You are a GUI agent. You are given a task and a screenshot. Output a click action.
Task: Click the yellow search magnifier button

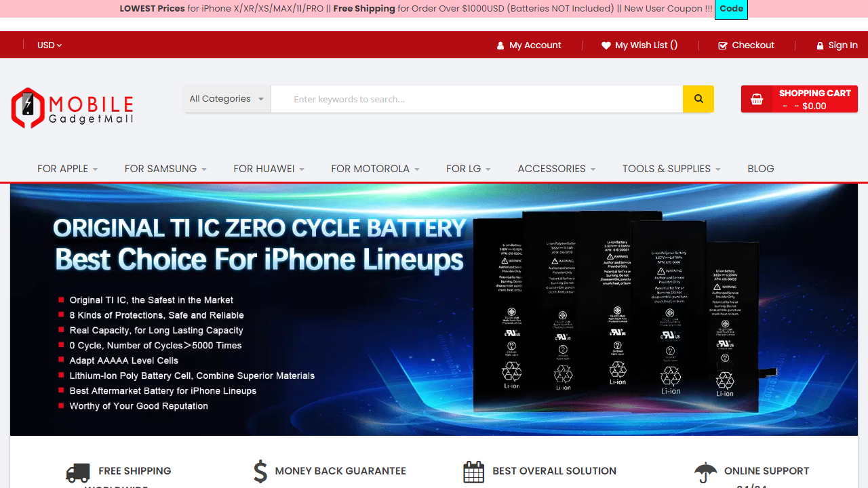698,99
